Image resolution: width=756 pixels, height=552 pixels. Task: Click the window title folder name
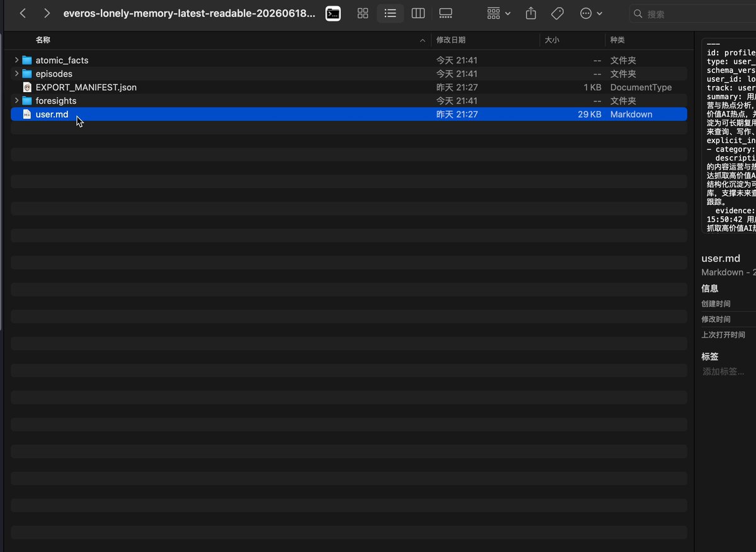coord(189,13)
